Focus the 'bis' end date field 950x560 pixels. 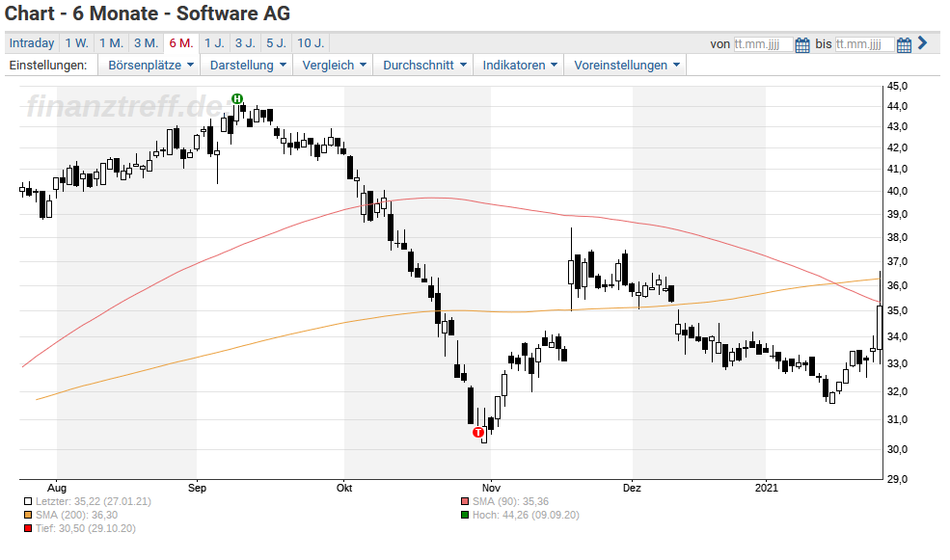[864, 44]
